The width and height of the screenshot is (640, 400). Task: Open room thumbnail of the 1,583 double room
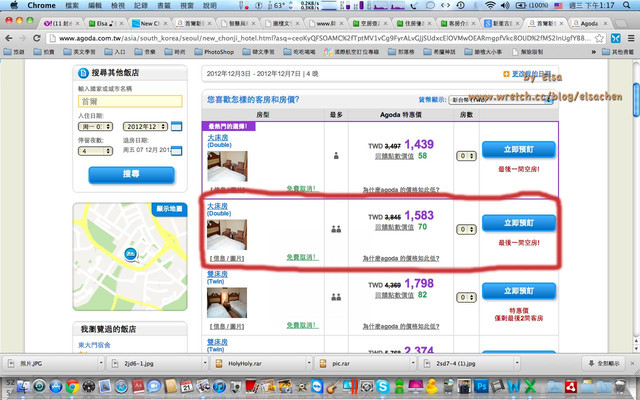227,235
